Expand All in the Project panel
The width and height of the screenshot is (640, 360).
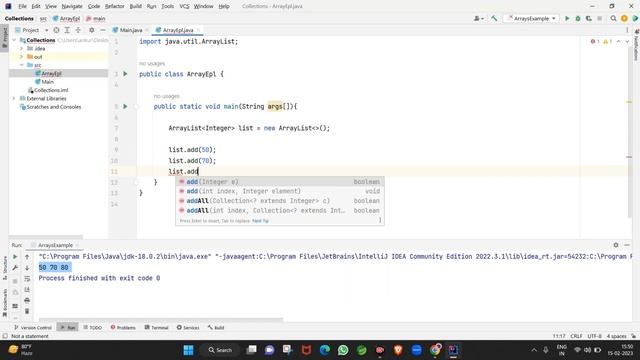67,30
